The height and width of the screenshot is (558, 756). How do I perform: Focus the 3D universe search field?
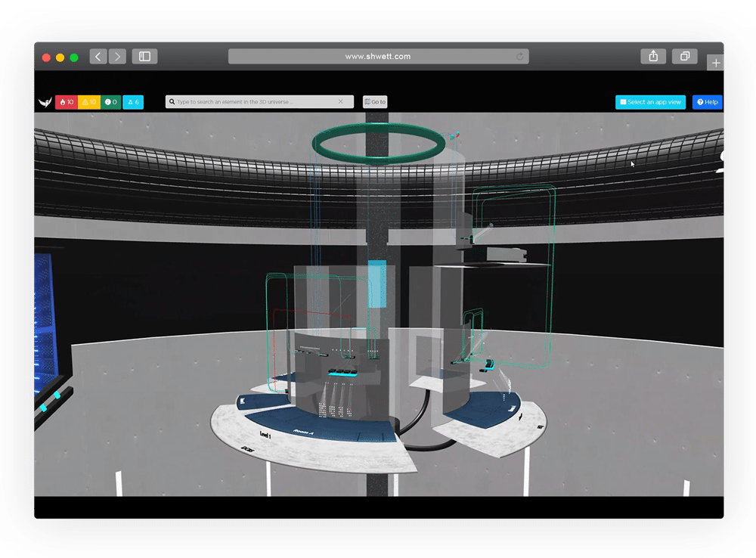259,102
